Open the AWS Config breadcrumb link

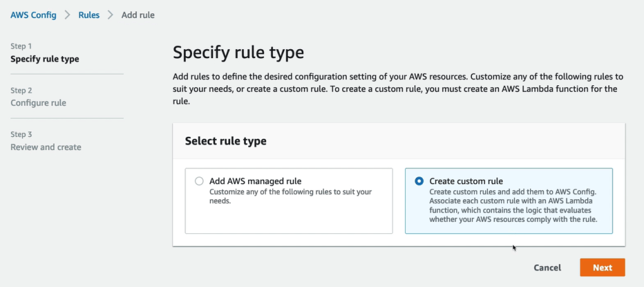click(x=33, y=15)
